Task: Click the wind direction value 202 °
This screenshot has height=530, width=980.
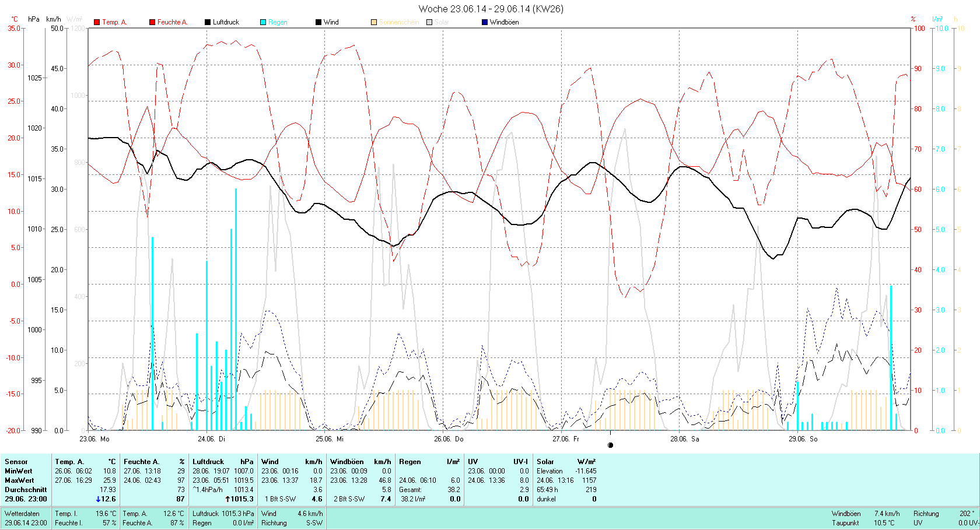Action: [967, 514]
